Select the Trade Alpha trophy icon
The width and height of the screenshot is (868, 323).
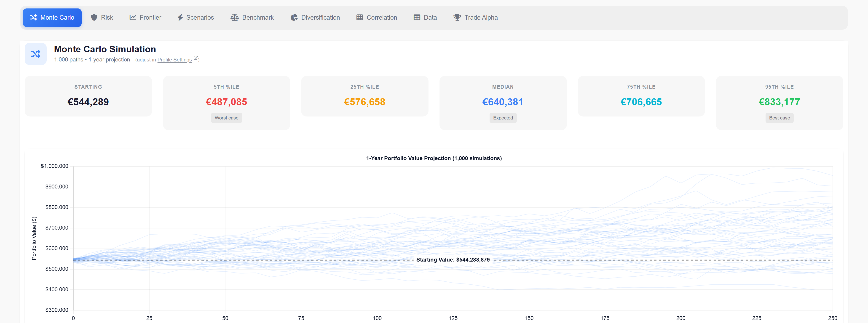(457, 17)
